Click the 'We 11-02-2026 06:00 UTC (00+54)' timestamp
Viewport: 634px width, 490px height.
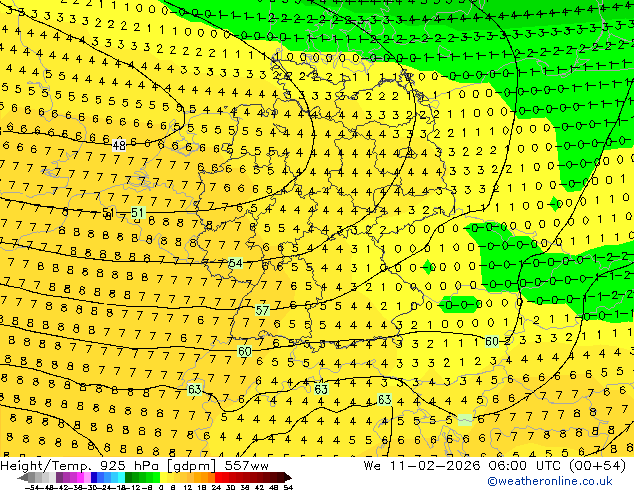coord(495,466)
